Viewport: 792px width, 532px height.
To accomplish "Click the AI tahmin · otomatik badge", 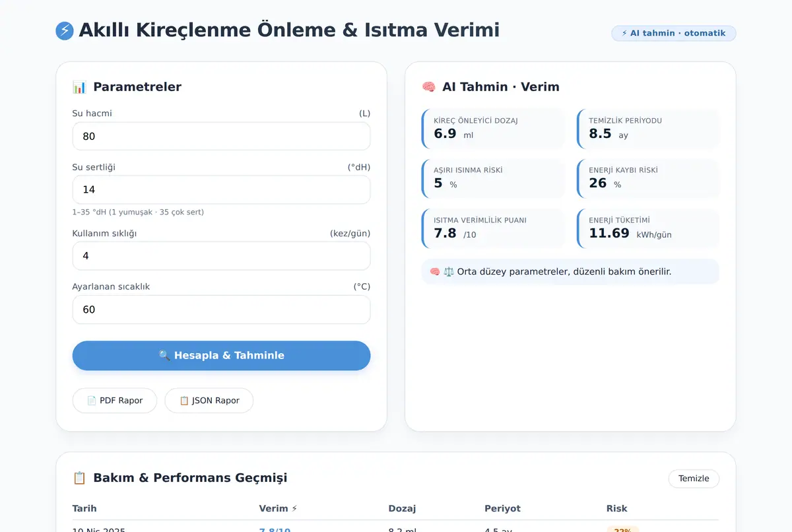I will (x=673, y=33).
